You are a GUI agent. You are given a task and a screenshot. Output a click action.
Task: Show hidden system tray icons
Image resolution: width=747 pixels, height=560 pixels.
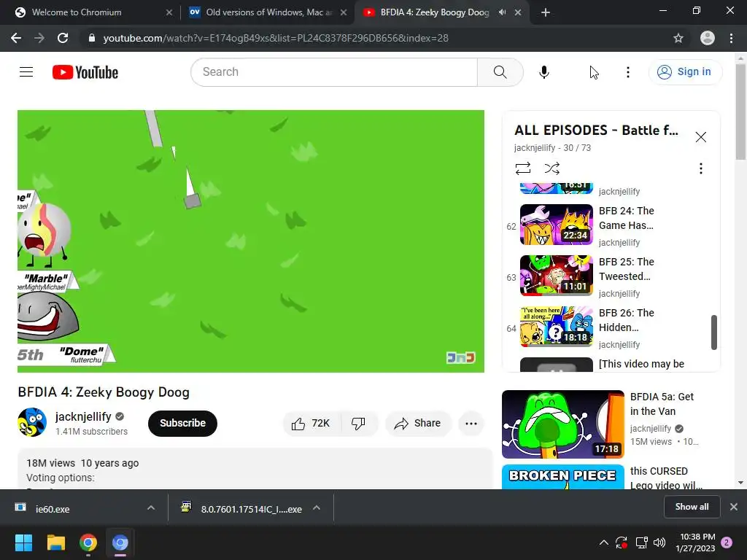click(603, 542)
